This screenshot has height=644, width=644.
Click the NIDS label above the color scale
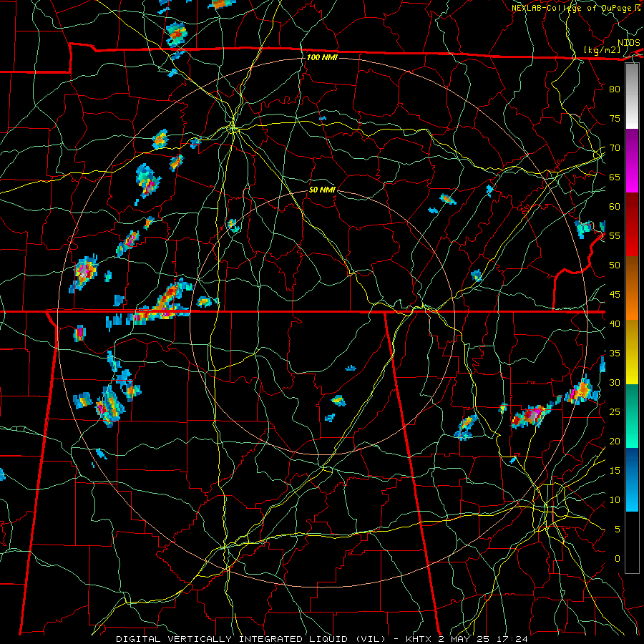(x=628, y=43)
